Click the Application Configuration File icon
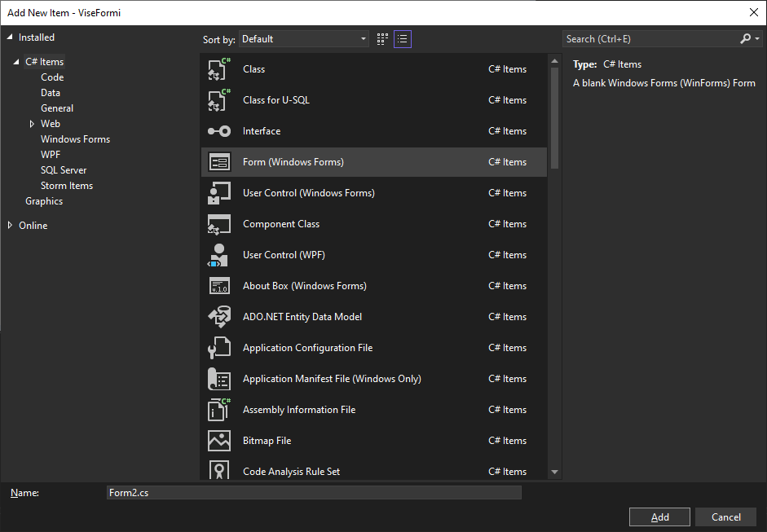The image size is (767, 532). pos(218,348)
